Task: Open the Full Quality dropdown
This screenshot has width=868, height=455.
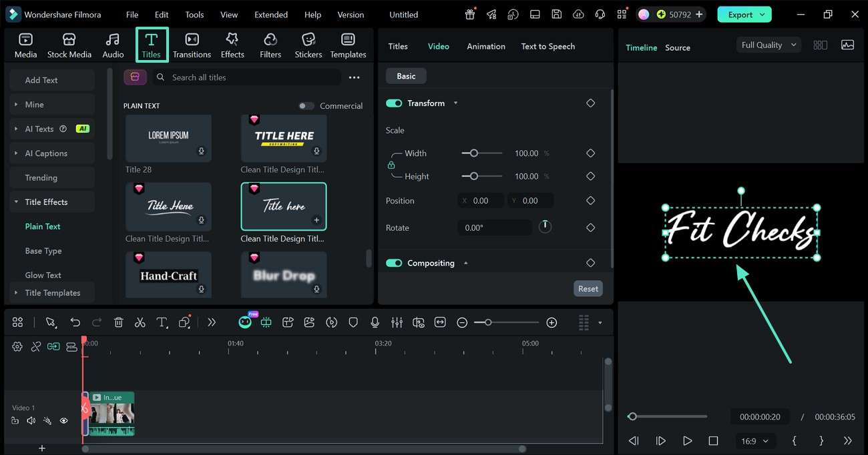Action: pos(769,45)
